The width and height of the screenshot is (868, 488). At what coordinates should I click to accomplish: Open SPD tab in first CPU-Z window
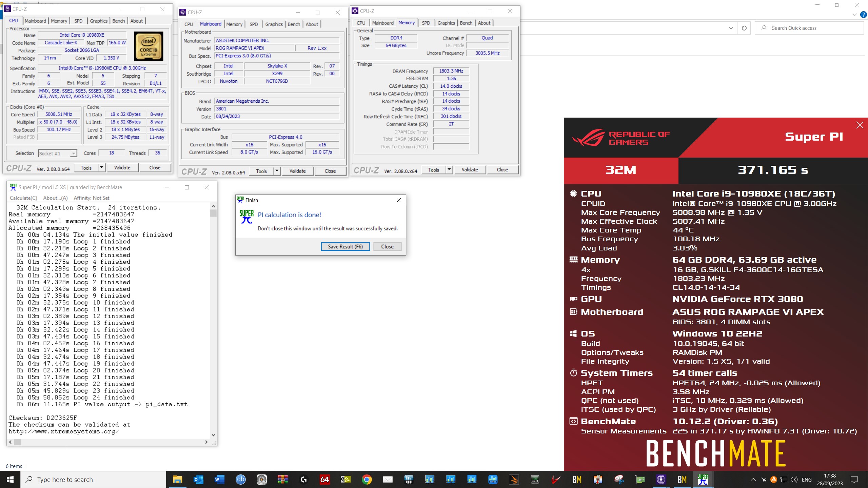(78, 21)
